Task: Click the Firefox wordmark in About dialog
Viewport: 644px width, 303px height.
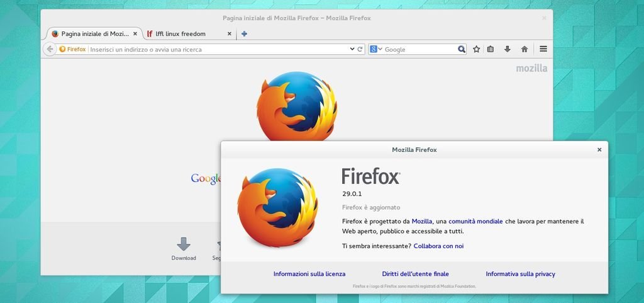Action: (371, 176)
